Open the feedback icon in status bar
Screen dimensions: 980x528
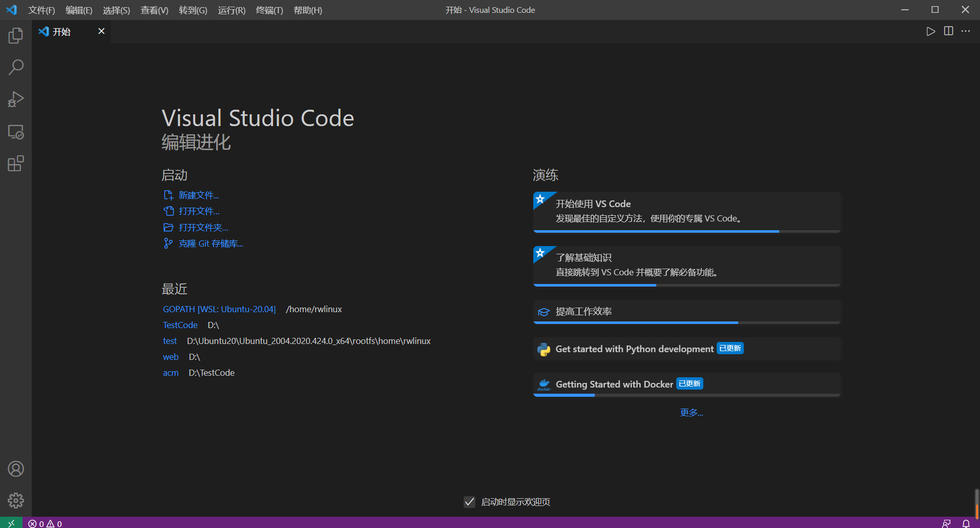point(946,523)
